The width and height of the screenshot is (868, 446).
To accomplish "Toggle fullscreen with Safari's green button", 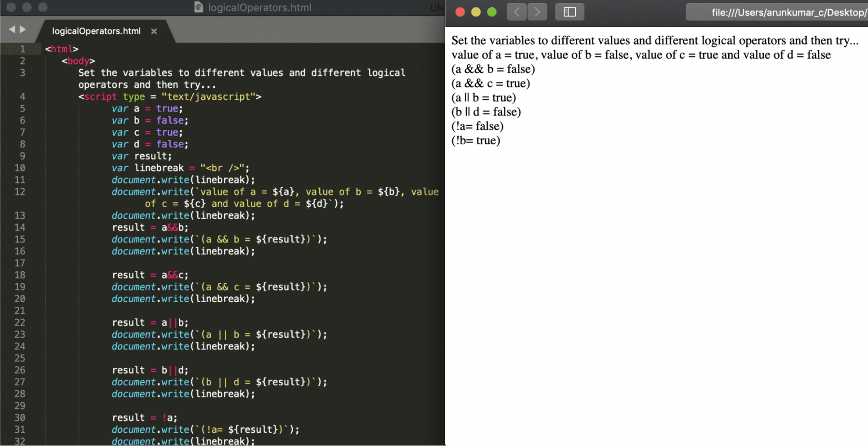I will click(491, 12).
